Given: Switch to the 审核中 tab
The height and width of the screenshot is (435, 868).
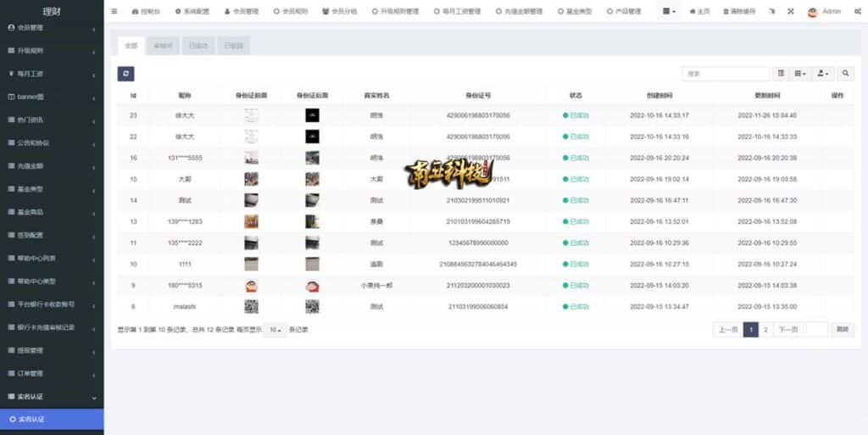Looking at the screenshot, I should pyautogui.click(x=163, y=46).
